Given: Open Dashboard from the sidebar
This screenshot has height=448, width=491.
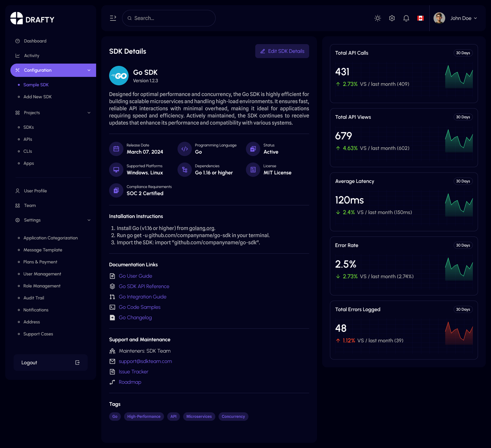Looking at the screenshot, I should click(35, 41).
